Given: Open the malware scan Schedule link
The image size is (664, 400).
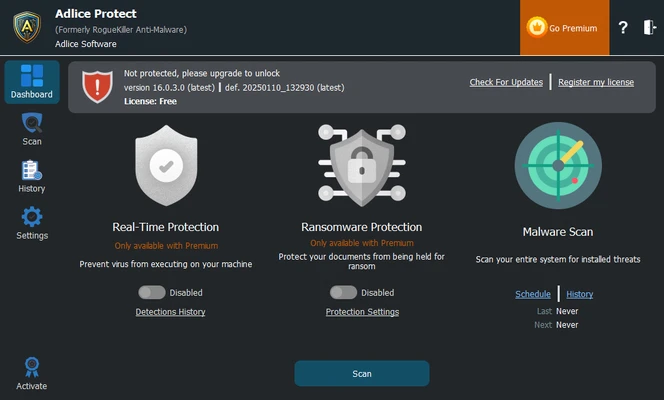Looking at the screenshot, I should pyautogui.click(x=533, y=294).
